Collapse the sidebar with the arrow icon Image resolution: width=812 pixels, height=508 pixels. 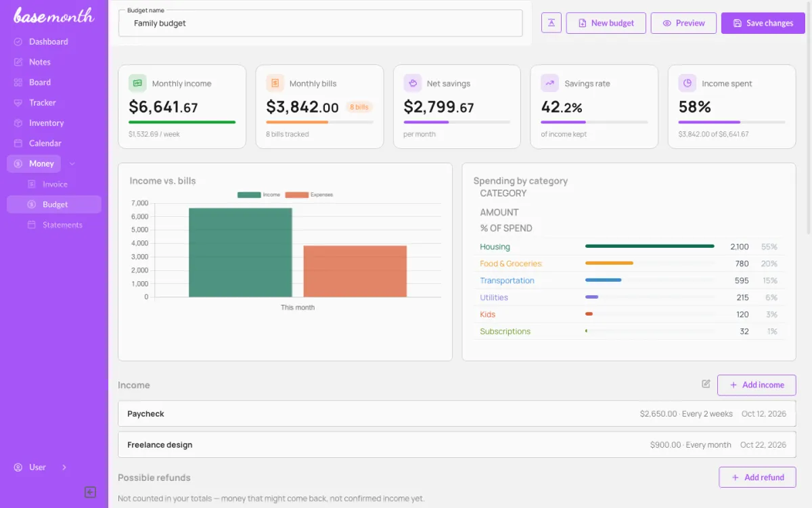[x=90, y=492]
